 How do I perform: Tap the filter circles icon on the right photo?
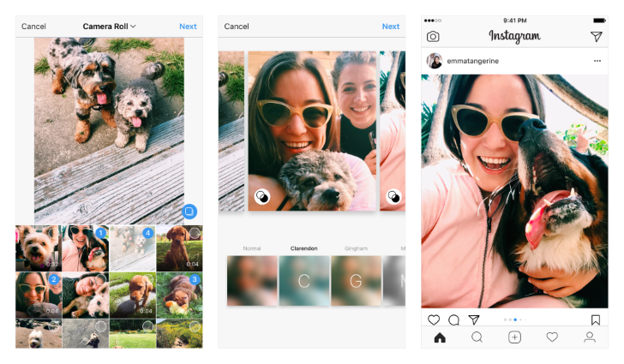click(394, 196)
